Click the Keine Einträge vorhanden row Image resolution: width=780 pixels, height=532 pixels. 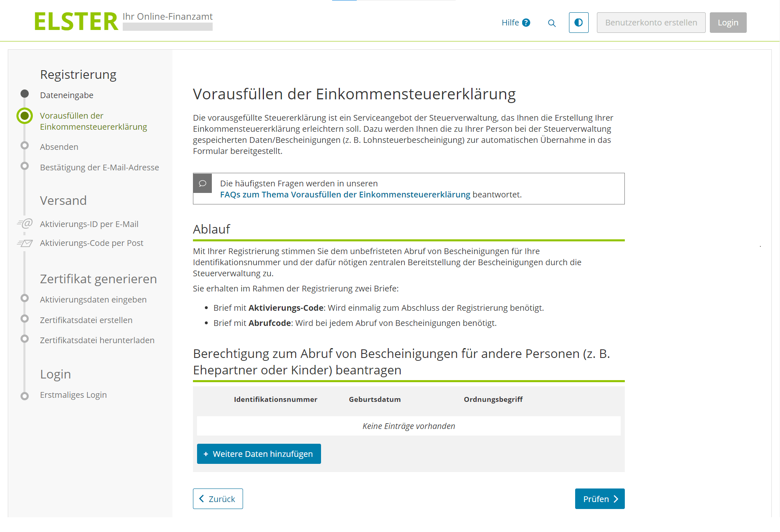(409, 426)
